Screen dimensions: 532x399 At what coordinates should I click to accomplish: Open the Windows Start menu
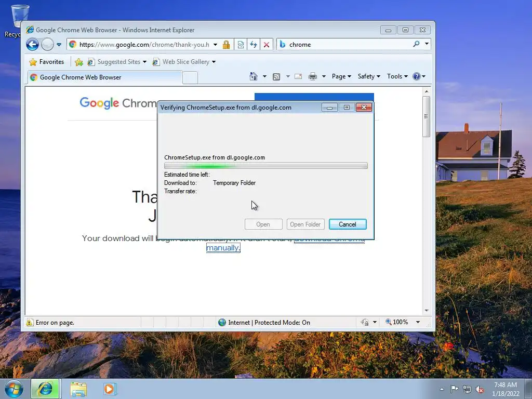click(x=14, y=389)
